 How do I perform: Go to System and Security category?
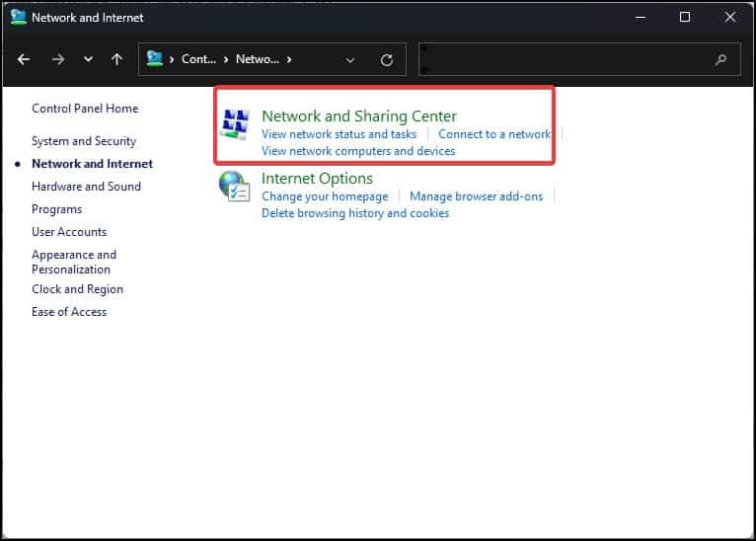(x=84, y=141)
